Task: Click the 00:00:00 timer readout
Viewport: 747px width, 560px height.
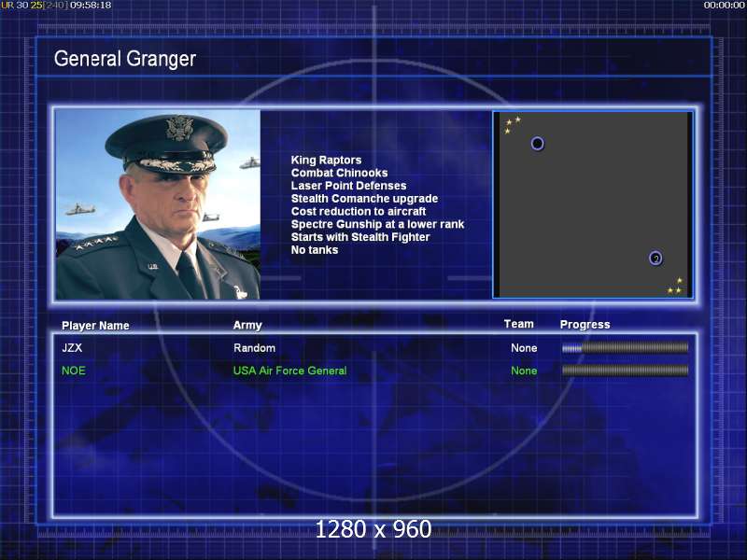Action: coord(725,6)
